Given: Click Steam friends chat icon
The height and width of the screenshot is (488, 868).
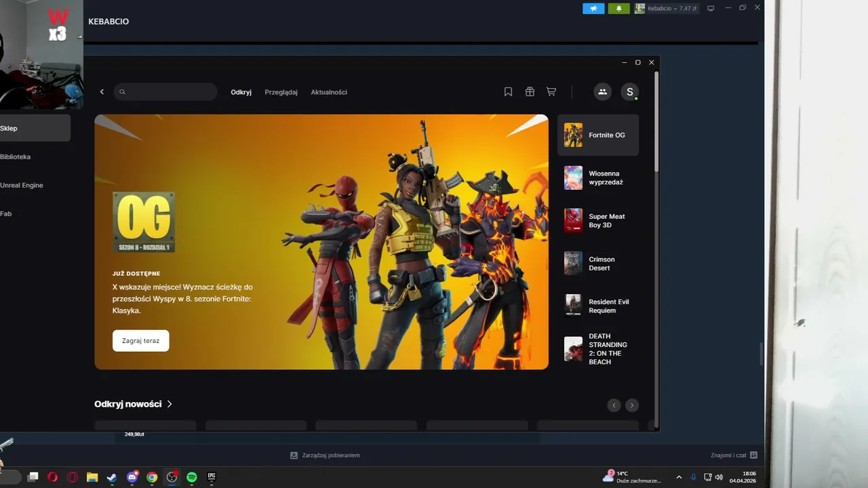Looking at the screenshot, I should click(x=753, y=455).
